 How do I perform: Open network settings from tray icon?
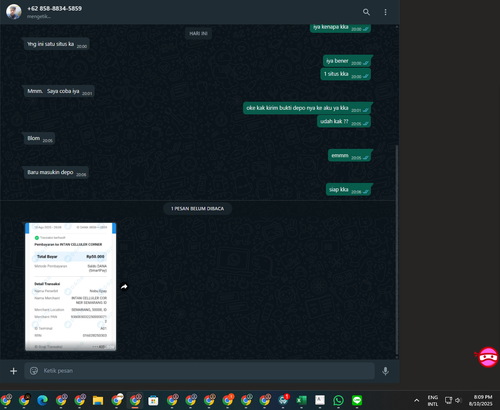[x=449, y=400]
